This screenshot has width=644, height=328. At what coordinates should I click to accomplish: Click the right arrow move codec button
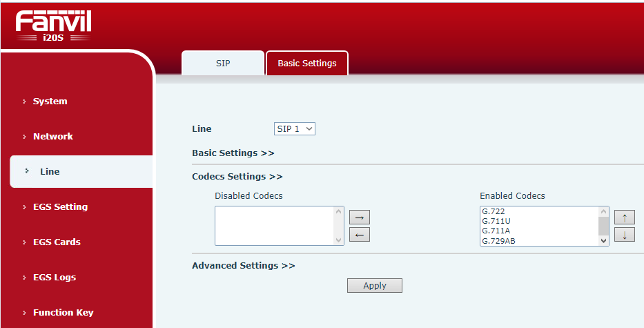pyautogui.click(x=360, y=217)
